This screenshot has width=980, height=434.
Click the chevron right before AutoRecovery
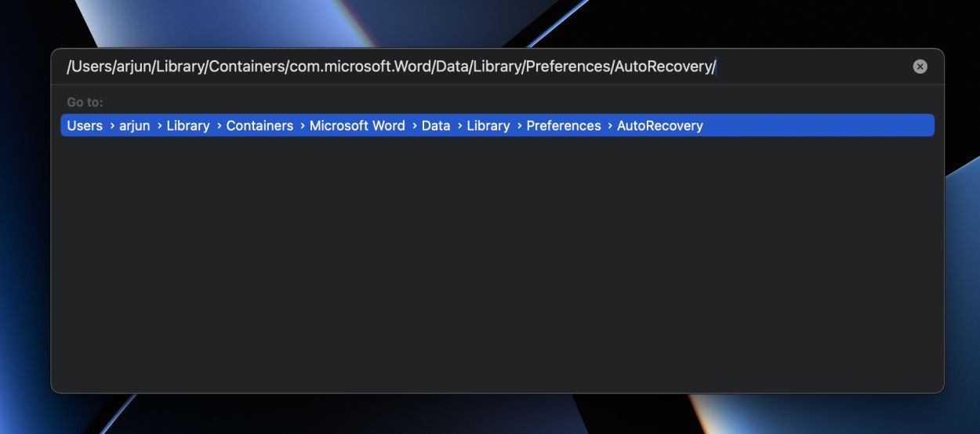(x=609, y=125)
